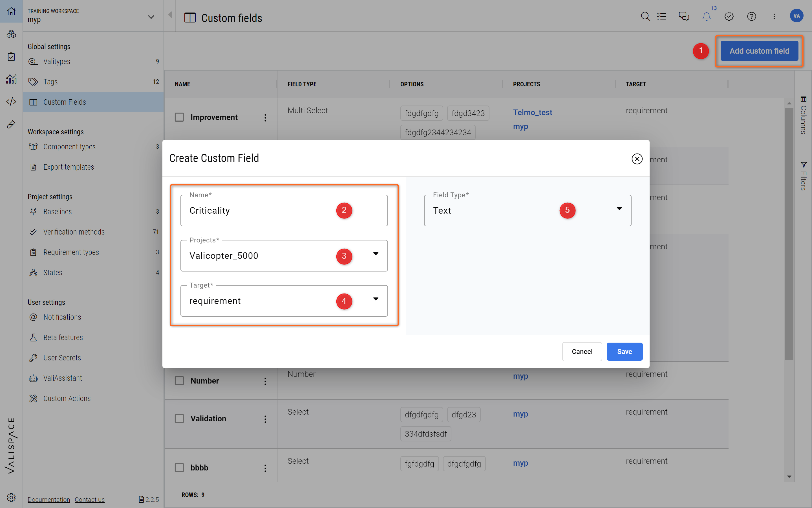Click the verified badge checkmark icon in header
This screenshot has width=812, height=508.
click(729, 16)
